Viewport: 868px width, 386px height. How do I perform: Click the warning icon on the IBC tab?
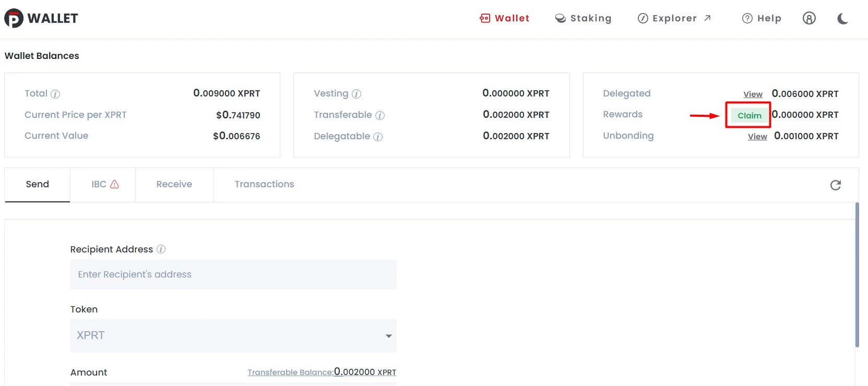[x=115, y=184]
